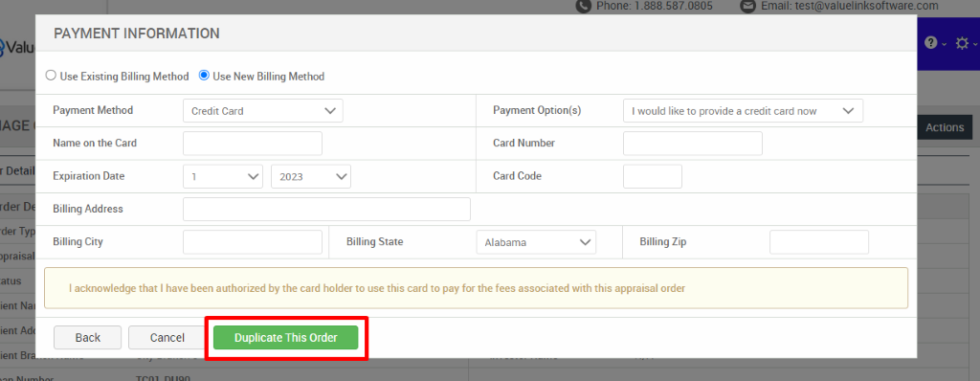Click the Card Code label
The image size is (980, 381).
tap(517, 176)
